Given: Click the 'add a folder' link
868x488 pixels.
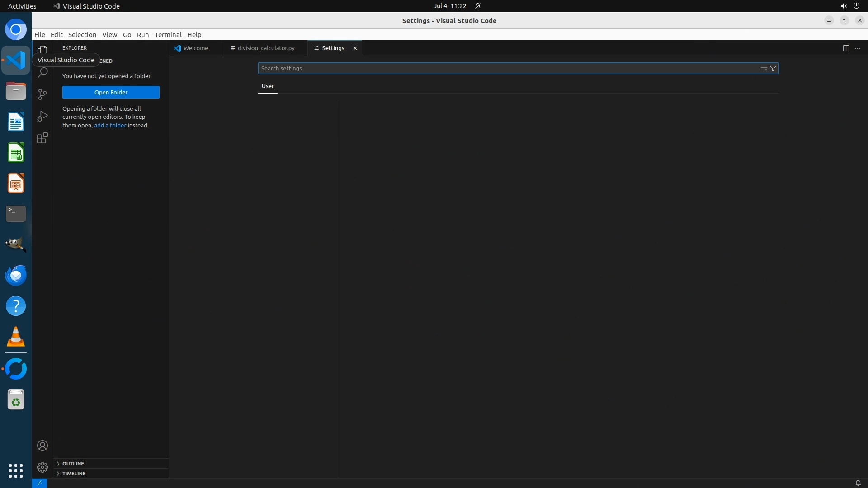Looking at the screenshot, I should point(110,126).
